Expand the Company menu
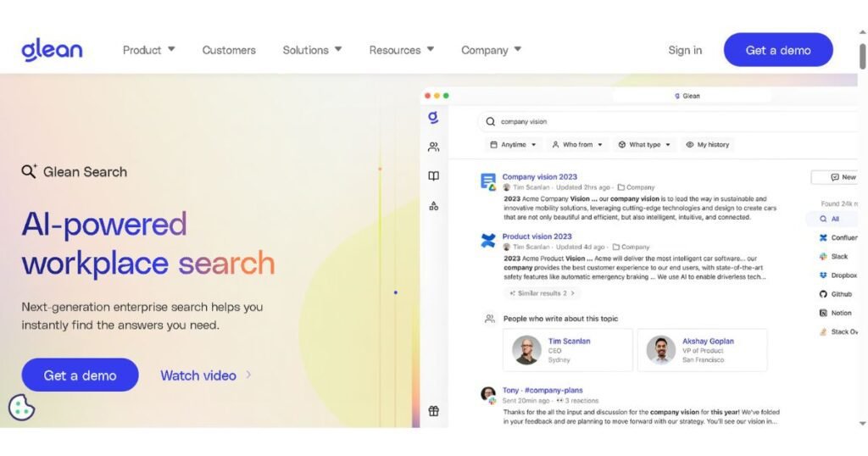The width and height of the screenshot is (868, 456). click(x=491, y=50)
